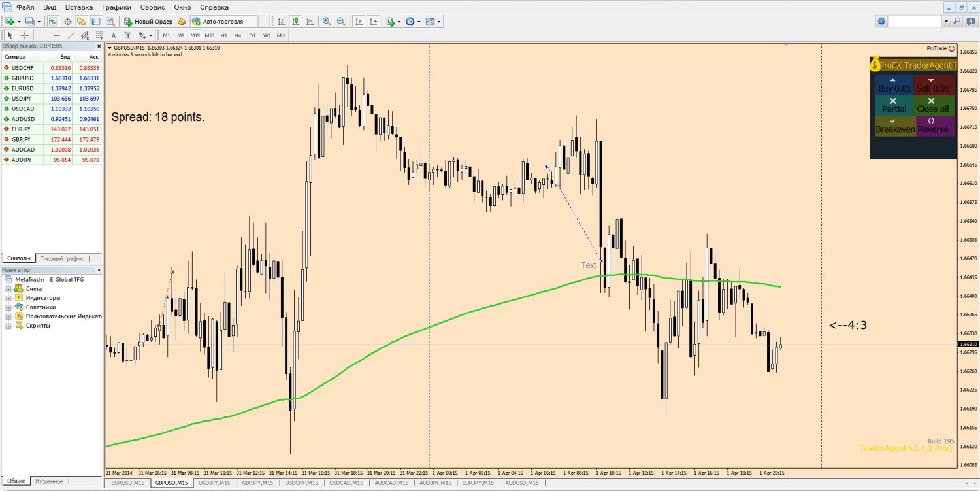The height and width of the screenshot is (491, 980).
Task: Select the Crosshair tool
Action: click(25, 35)
